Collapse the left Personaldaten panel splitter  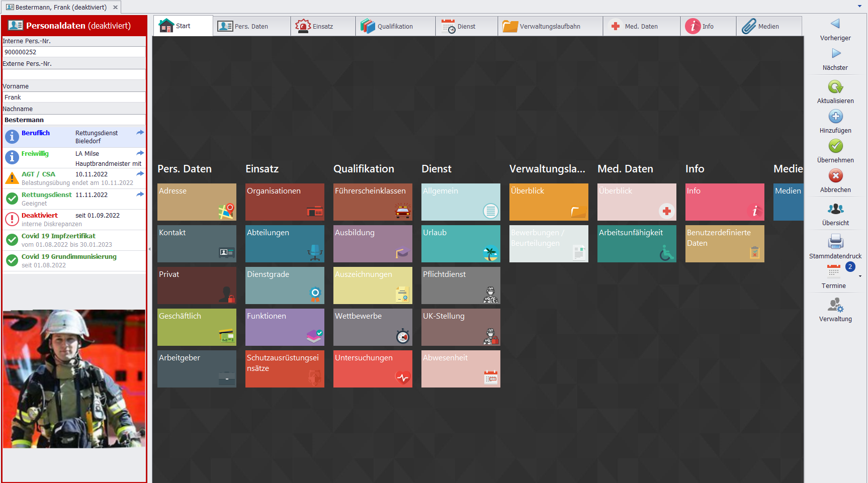click(149, 249)
